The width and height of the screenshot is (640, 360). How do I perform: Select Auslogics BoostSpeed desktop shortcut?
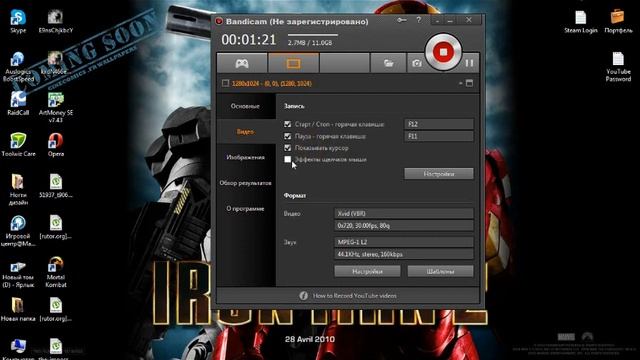18,67
